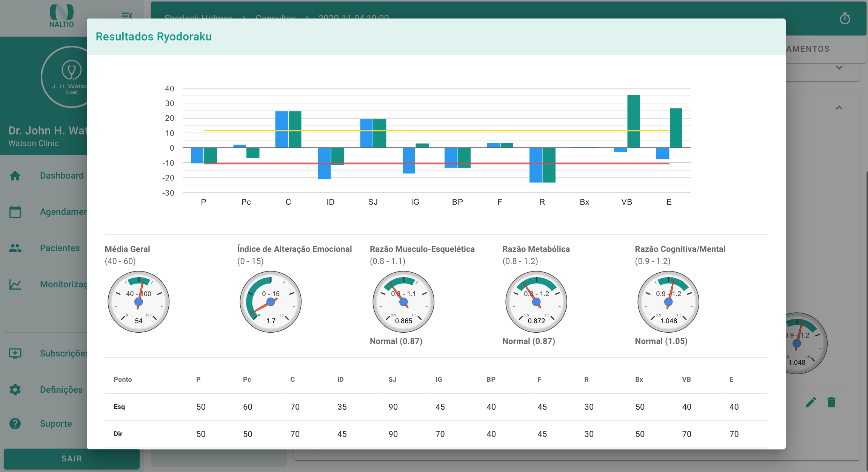Click the trash delete icon
868x472 pixels.
click(831, 402)
